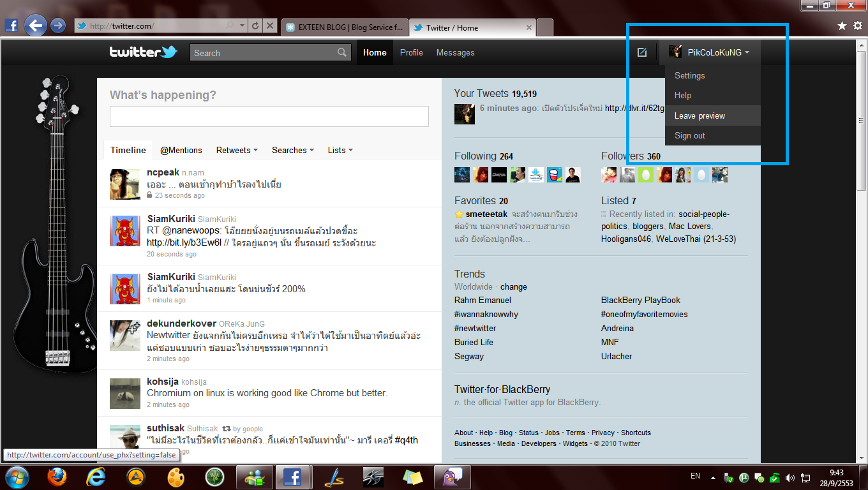Screen dimensions: 868x490
Task: Open Sticky Notes from the taskbar
Action: [x=412, y=477]
